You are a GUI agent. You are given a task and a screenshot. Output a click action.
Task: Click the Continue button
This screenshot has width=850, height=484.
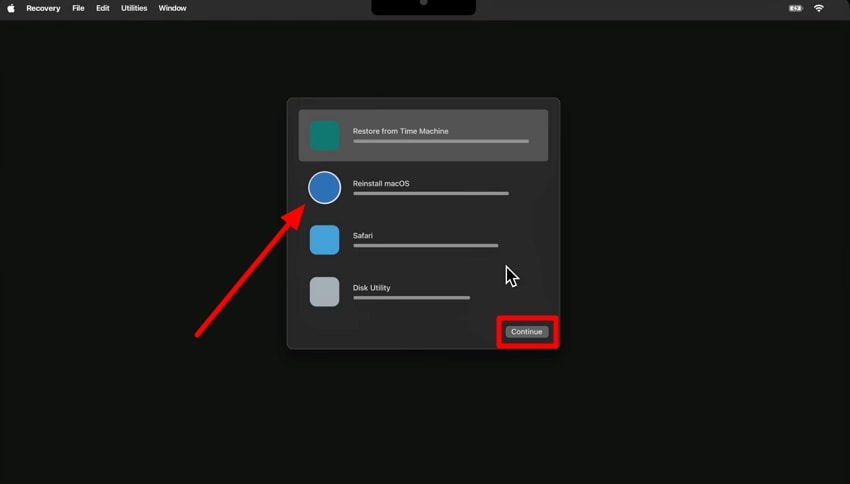click(526, 332)
